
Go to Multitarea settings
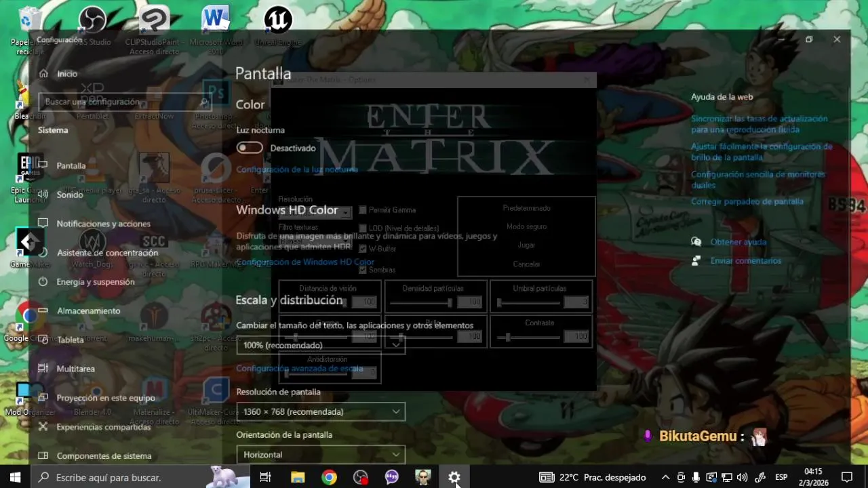(x=75, y=369)
